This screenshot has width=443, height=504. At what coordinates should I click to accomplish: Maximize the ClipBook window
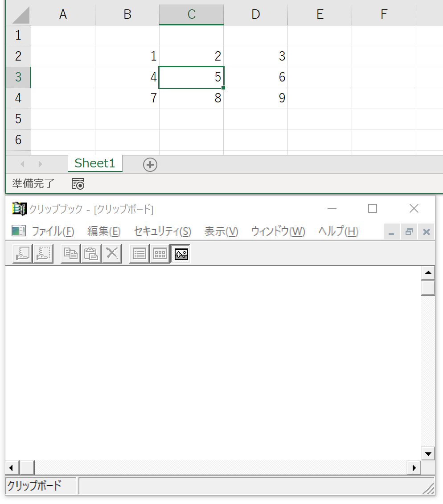click(x=373, y=209)
